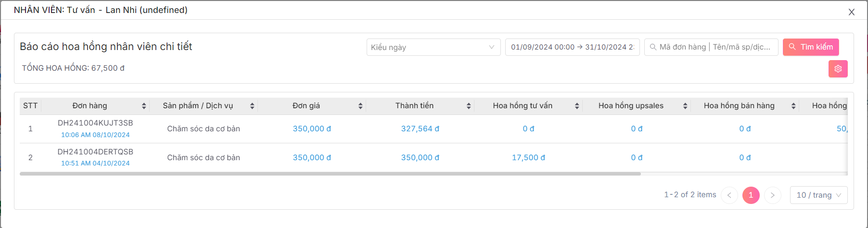Click the pink settings gear icon
This screenshot has width=868, height=228.
tap(838, 69)
